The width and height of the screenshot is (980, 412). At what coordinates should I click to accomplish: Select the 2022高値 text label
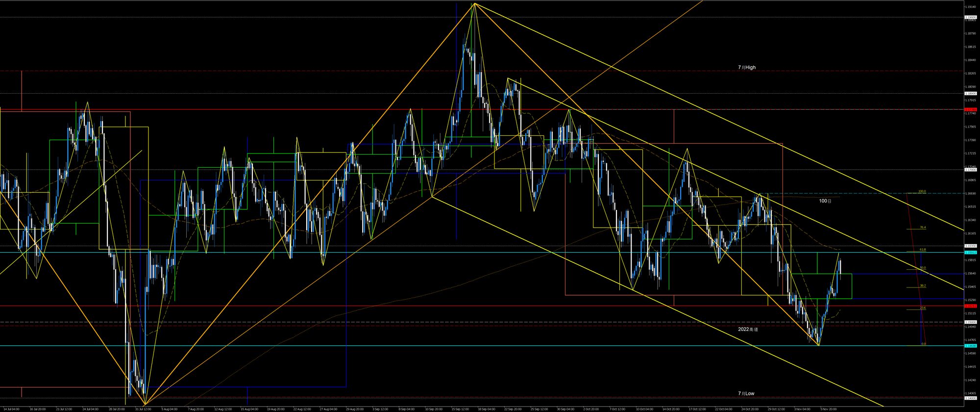tap(748, 330)
